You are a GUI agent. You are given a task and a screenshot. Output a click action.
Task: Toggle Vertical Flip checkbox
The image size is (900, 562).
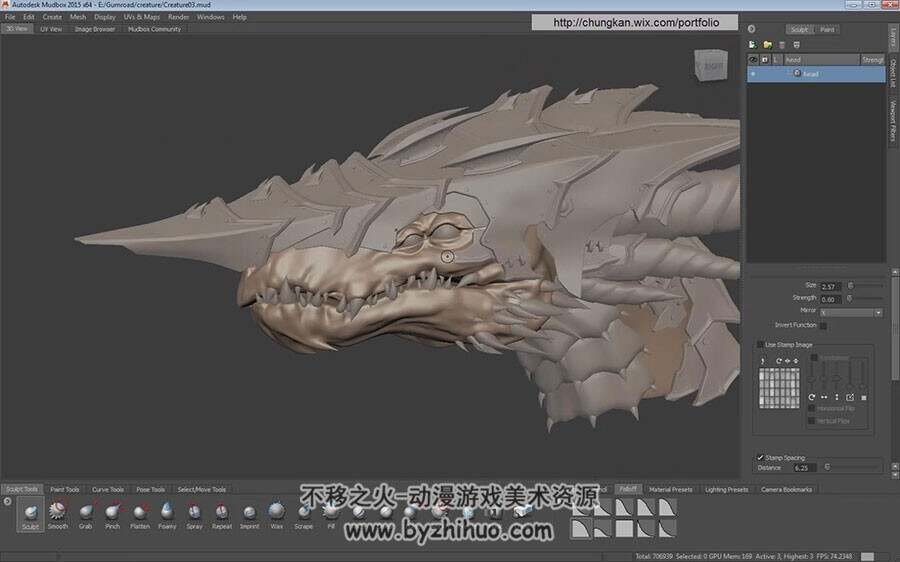click(812, 421)
